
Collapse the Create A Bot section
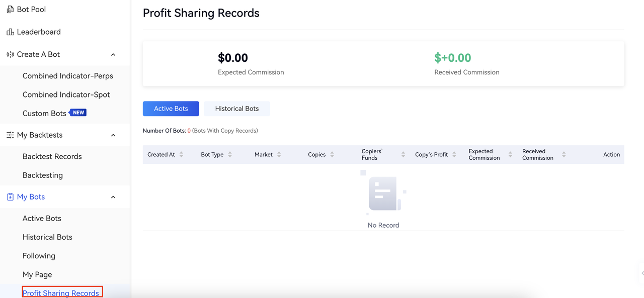click(113, 55)
